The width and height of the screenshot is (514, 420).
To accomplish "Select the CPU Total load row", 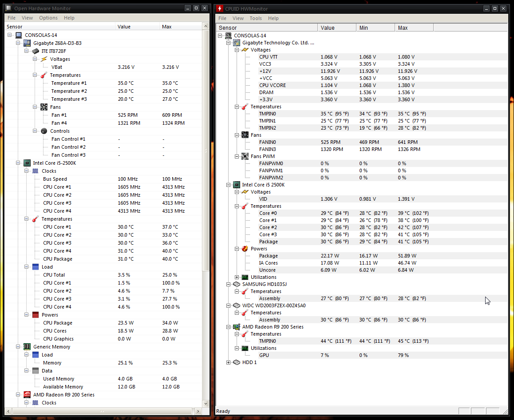I will 103,275.
